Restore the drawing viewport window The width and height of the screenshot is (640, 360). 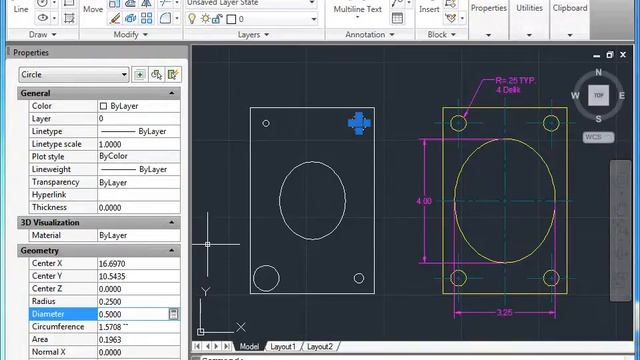click(610, 55)
